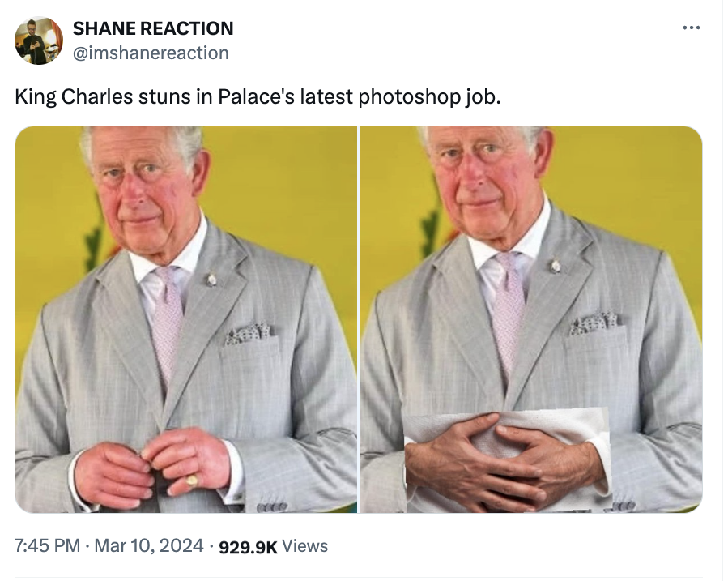Click the SHANE REACTION display name
The image size is (728, 581).
point(152,28)
